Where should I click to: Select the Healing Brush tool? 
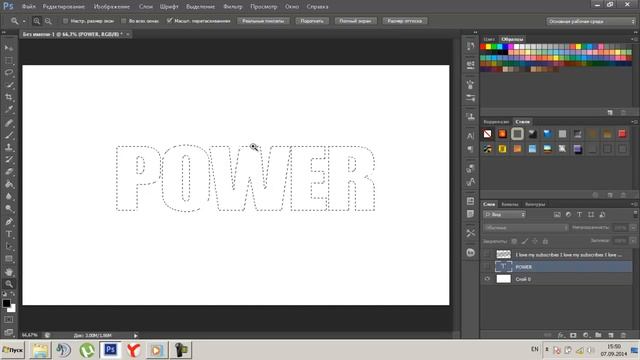point(9,123)
